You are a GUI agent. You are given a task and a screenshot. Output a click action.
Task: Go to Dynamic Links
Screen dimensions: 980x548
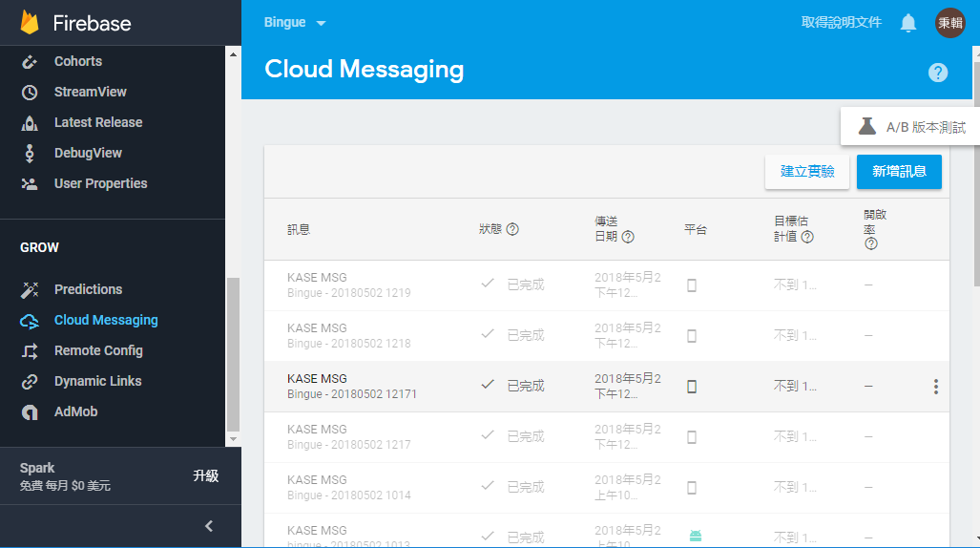(97, 381)
